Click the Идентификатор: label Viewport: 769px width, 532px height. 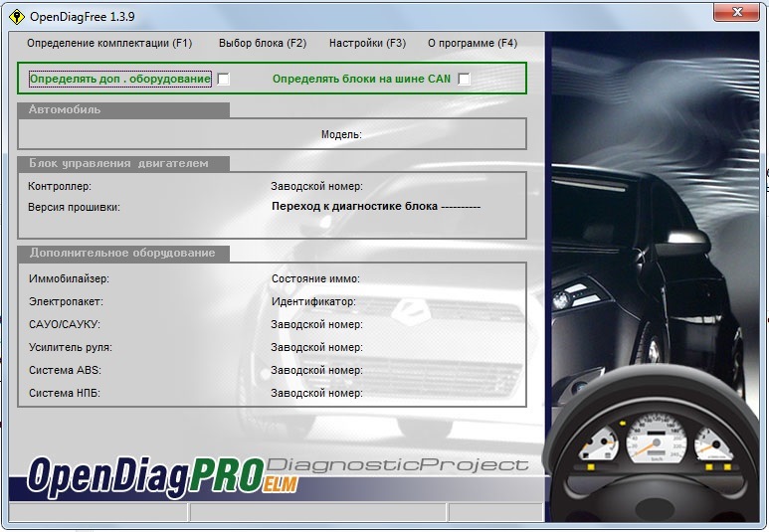313,301
